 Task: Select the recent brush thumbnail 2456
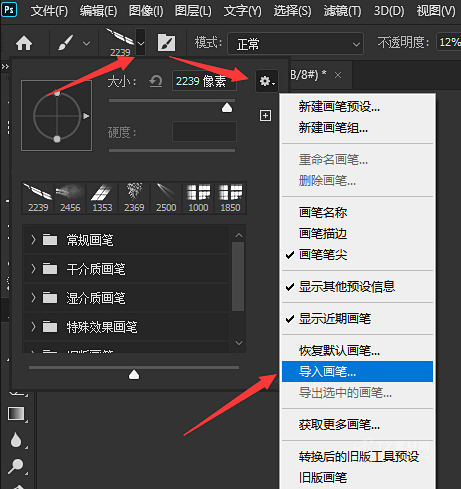tap(70, 198)
